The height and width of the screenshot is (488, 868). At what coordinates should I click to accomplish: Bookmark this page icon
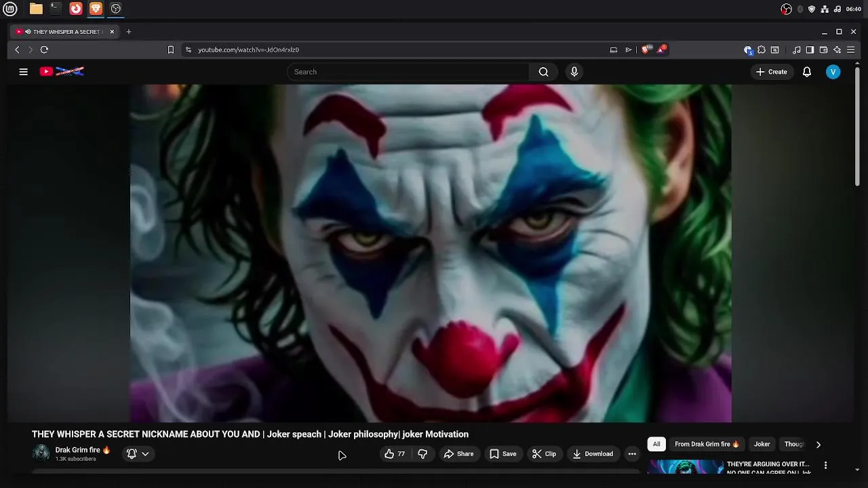171,49
